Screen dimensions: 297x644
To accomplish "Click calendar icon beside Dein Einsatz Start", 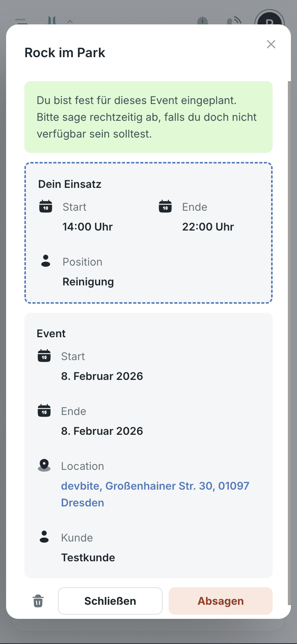I will [46, 207].
